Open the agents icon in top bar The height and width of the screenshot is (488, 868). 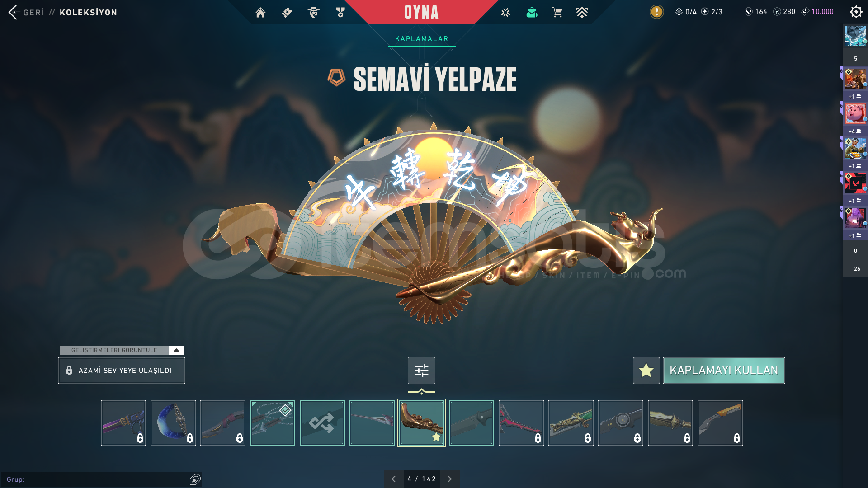click(x=313, y=13)
